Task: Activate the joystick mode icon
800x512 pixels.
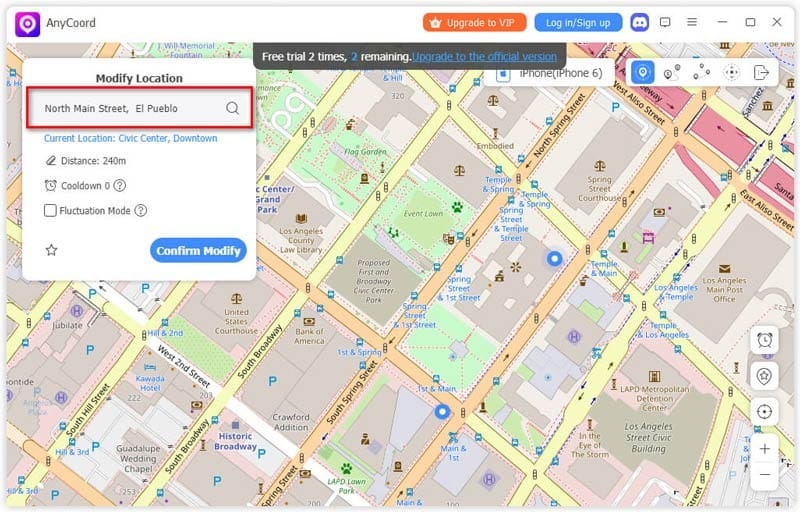Action: click(731, 72)
